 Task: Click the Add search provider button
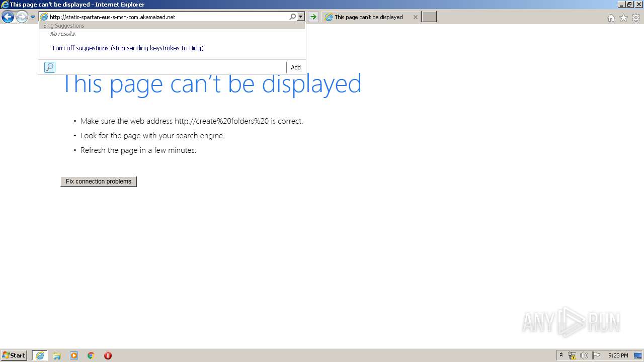click(x=296, y=67)
